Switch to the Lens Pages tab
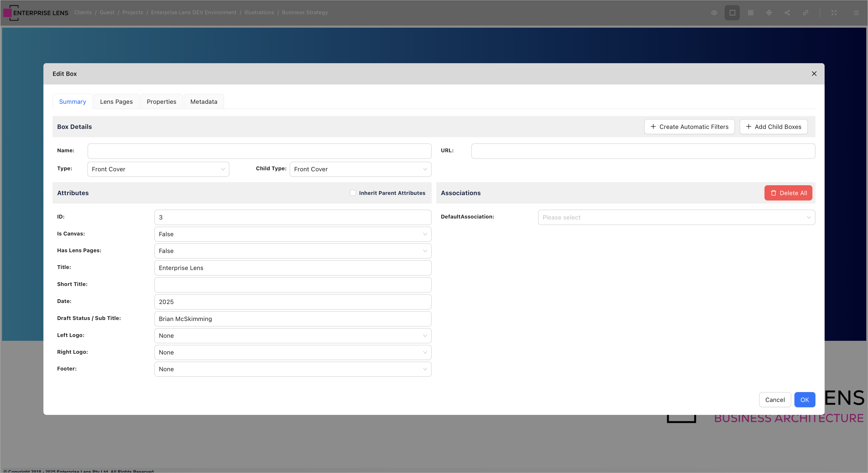Screen dimensions: 868x473 [x=116, y=102]
